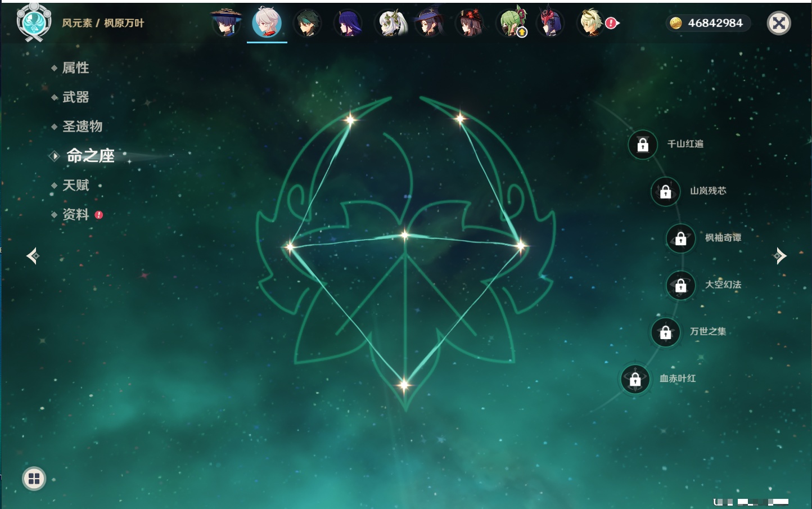Open the four-square grid menu button
Screen dimensions: 812x509
point(34,479)
